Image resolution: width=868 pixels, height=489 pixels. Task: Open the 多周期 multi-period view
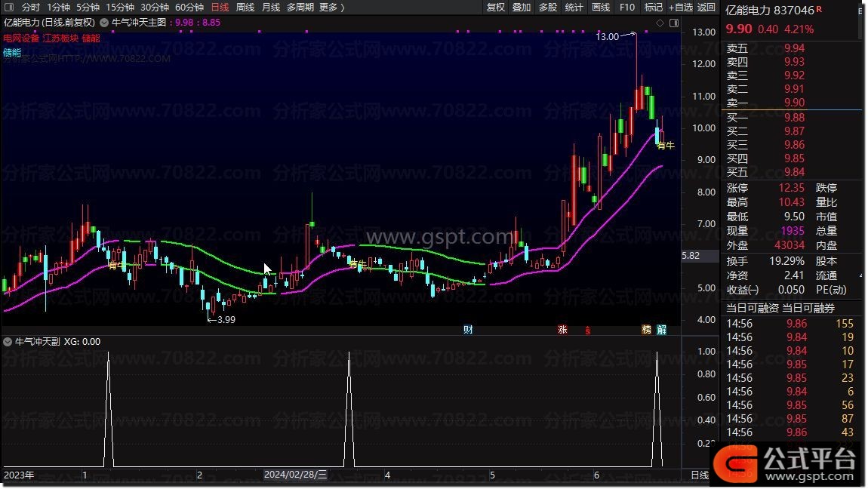coord(300,8)
